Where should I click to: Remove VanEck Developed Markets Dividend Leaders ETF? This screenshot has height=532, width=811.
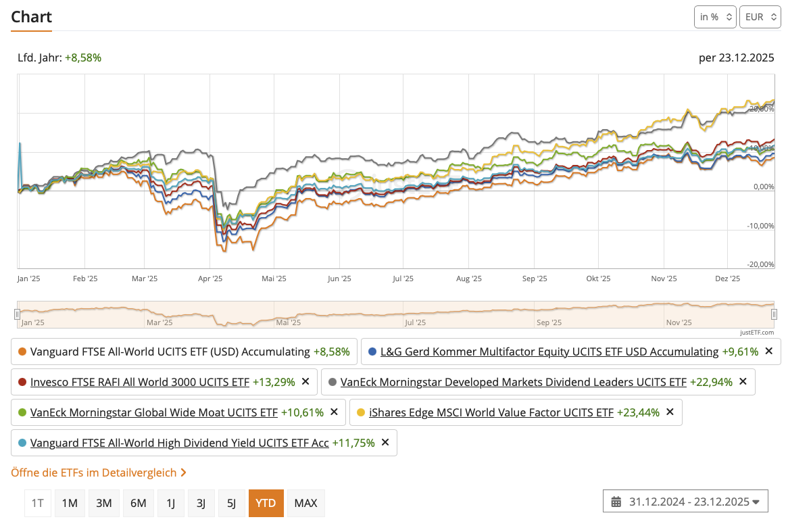coord(742,382)
